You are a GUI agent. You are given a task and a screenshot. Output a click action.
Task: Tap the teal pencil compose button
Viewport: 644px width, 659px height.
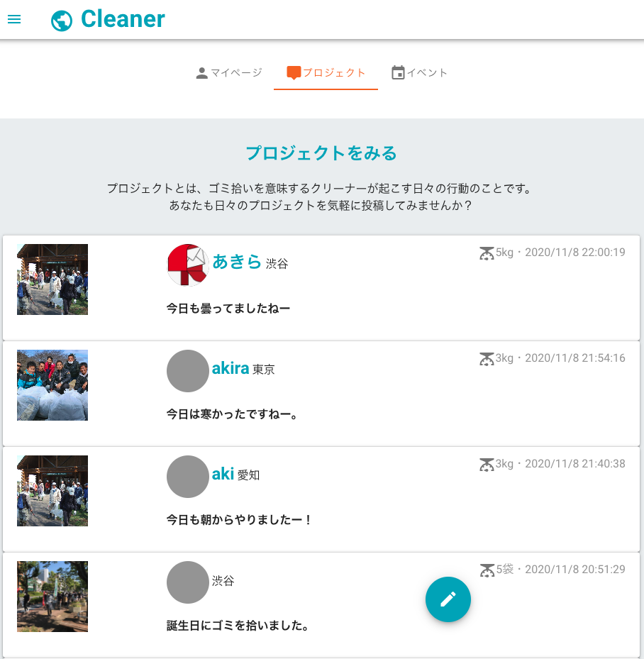(448, 599)
